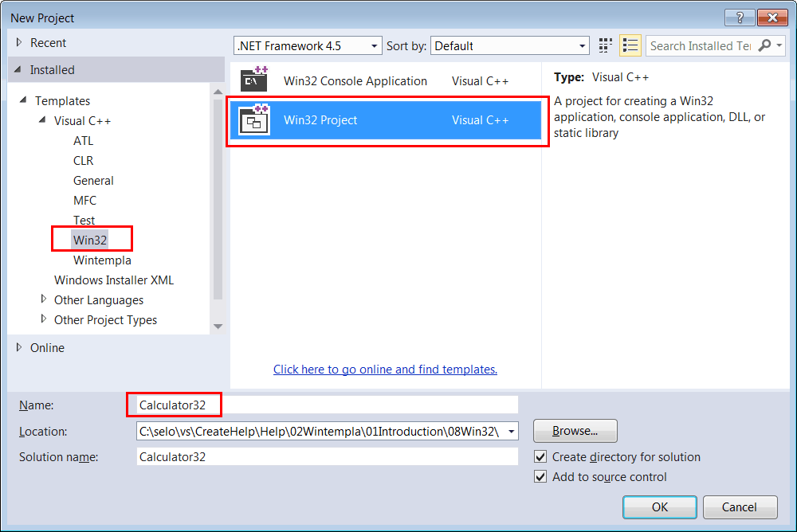Close the New Project dialog
Screen dimensions: 797x532
coord(772,18)
